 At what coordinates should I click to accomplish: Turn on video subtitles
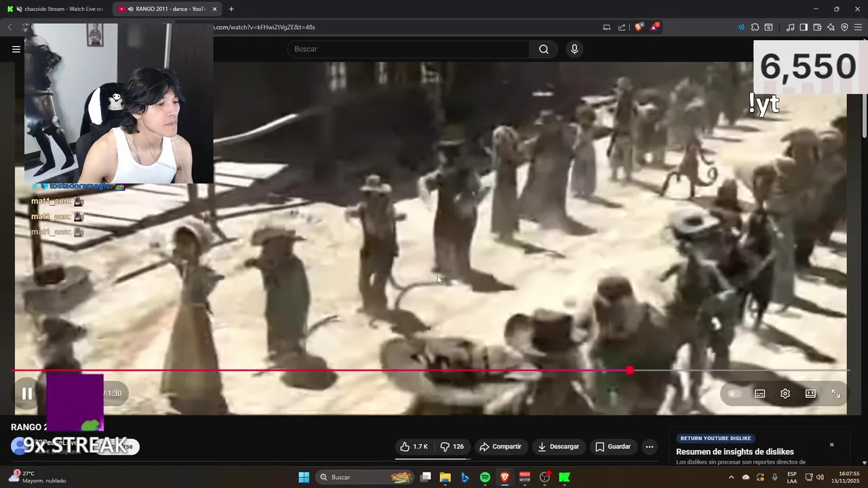click(760, 394)
